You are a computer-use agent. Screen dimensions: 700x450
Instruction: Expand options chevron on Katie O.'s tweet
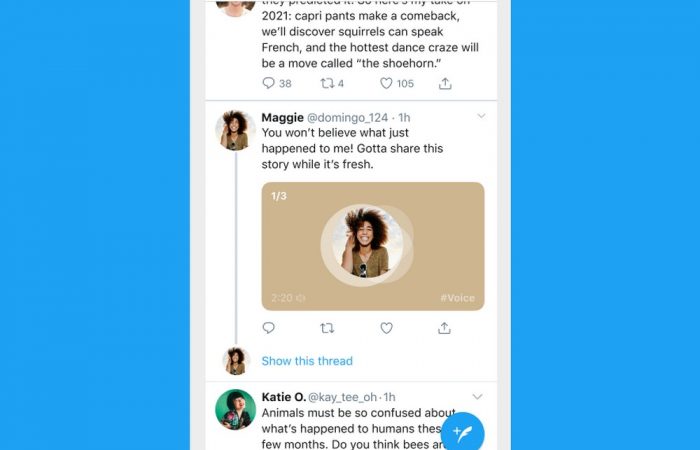tap(477, 397)
